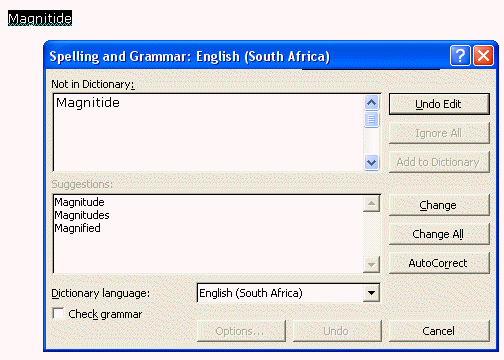The height and width of the screenshot is (360, 504).
Task: Click the English (South Africa) language combo box
Action: (x=288, y=293)
